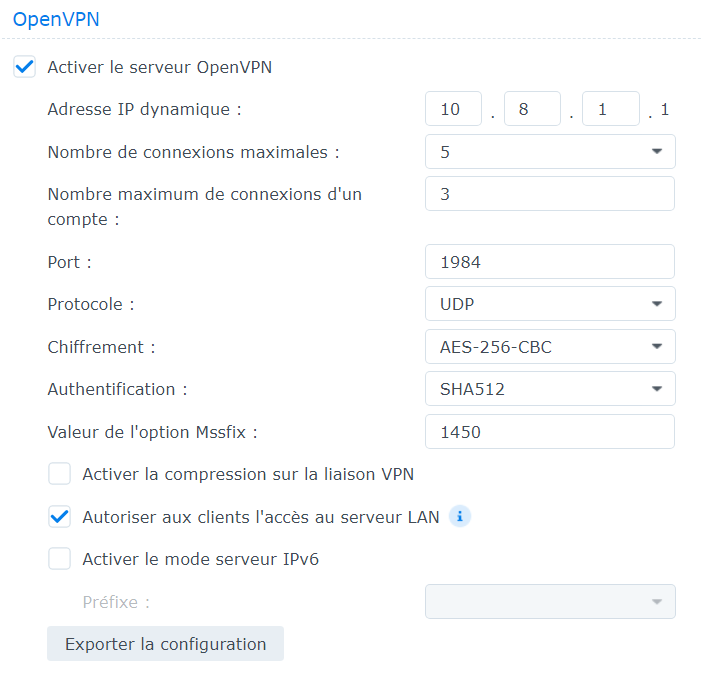The height and width of the screenshot is (683, 701).
Task: Click Exporter la configuration button
Action: [x=165, y=644]
